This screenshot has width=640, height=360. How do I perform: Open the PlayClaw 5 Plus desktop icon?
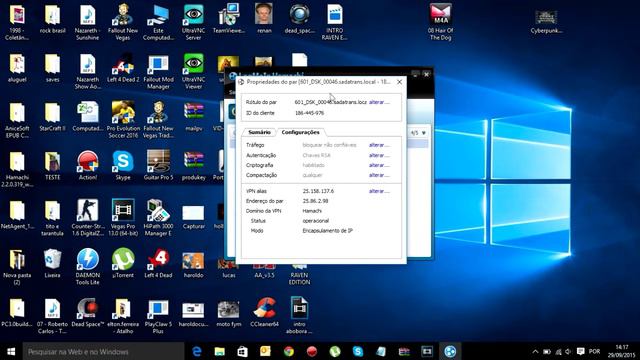158,316
